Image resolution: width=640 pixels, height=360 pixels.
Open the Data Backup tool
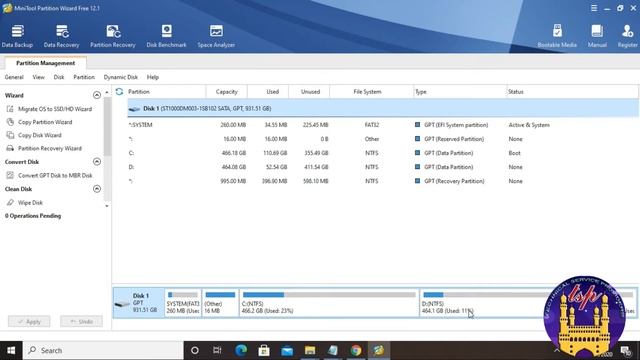click(17, 36)
